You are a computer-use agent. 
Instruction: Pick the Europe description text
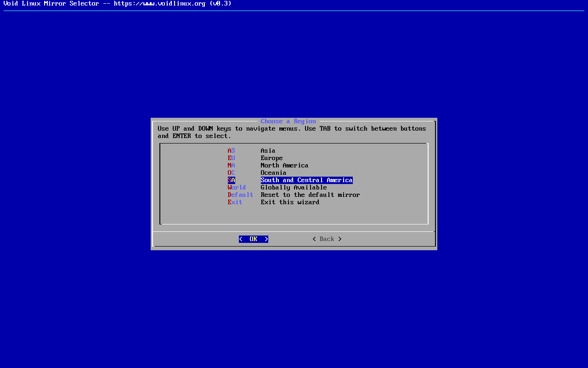click(x=271, y=158)
